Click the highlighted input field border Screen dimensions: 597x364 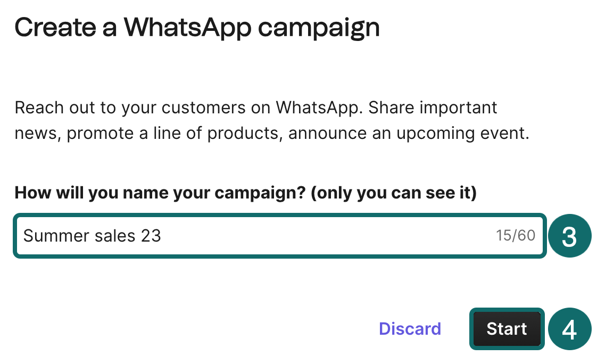279,217
